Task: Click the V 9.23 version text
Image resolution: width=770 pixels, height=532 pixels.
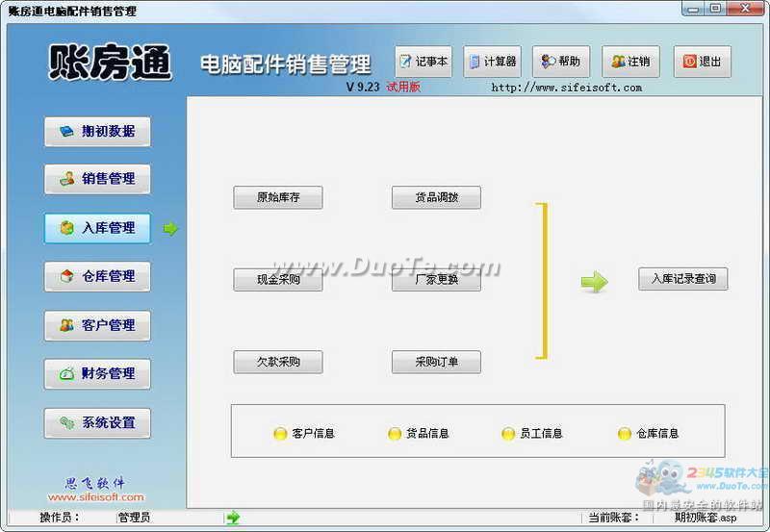Action: [363, 87]
